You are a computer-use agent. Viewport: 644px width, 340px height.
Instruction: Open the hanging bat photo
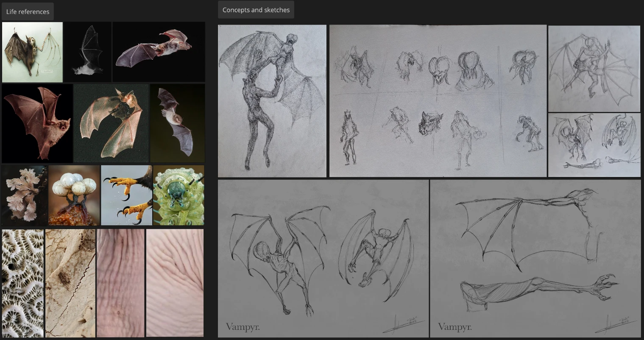pos(177,123)
